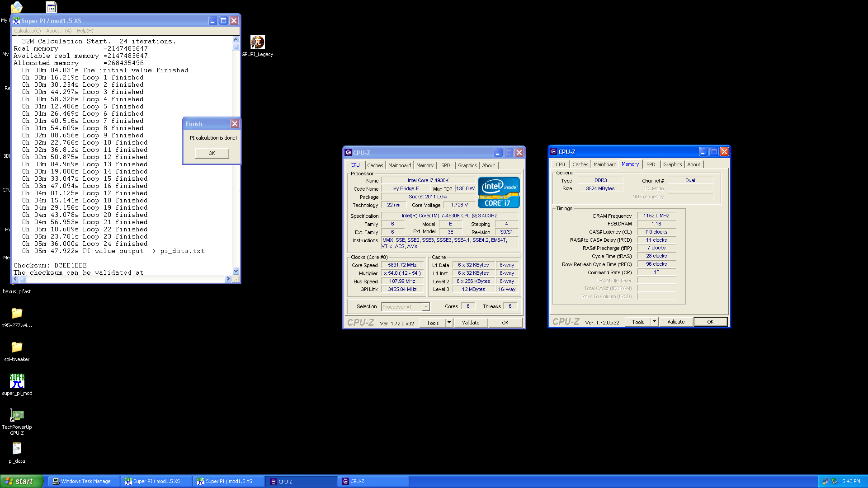Minimize the right CPU-Z window
Viewport: 868px width, 488px height.
703,152
